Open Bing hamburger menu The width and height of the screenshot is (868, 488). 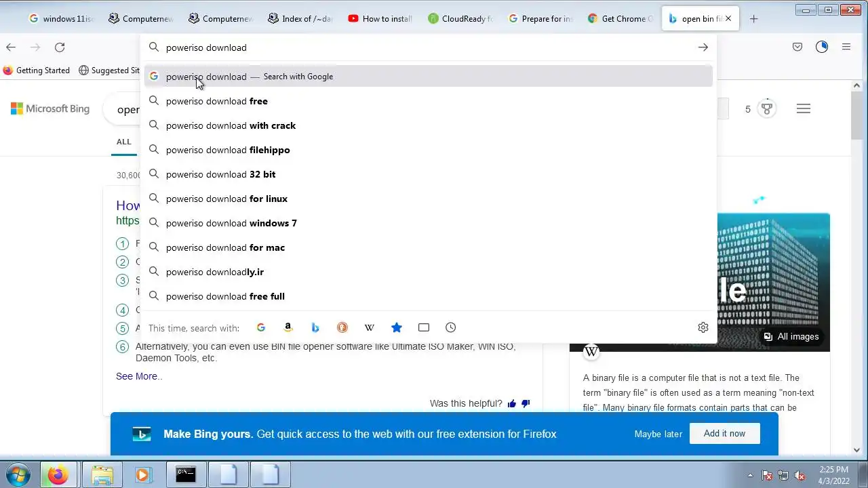(x=804, y=108)
